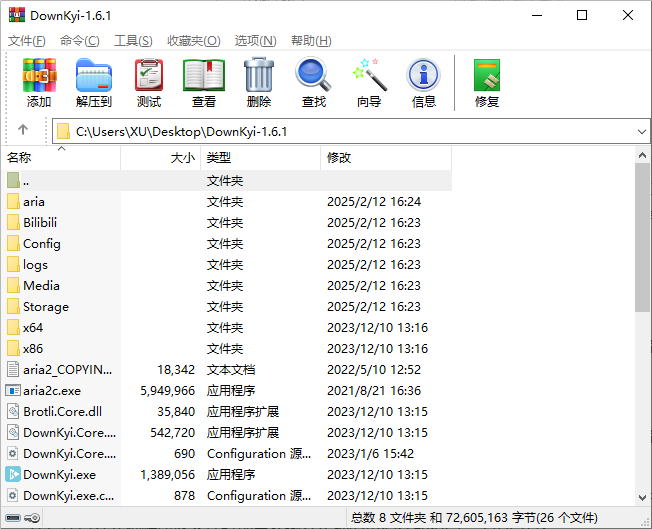Image resolution: width=652 pixels, height=529 pixels.
Task: Select the aria2c.exe file icon
Action: (13, 391)
